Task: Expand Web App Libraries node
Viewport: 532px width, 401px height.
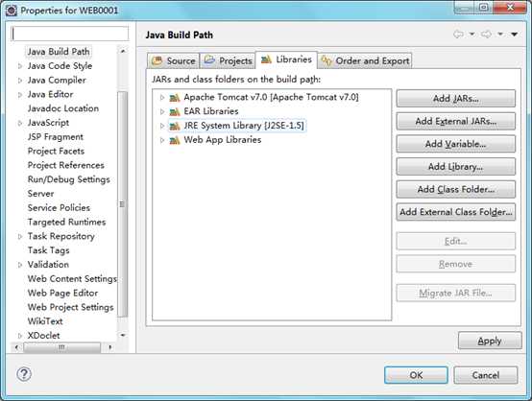Action: click(x=162, y=140)
